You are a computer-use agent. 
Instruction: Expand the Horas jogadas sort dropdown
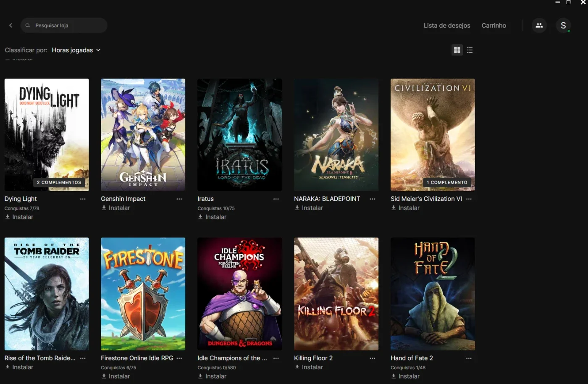coord(76,50)
